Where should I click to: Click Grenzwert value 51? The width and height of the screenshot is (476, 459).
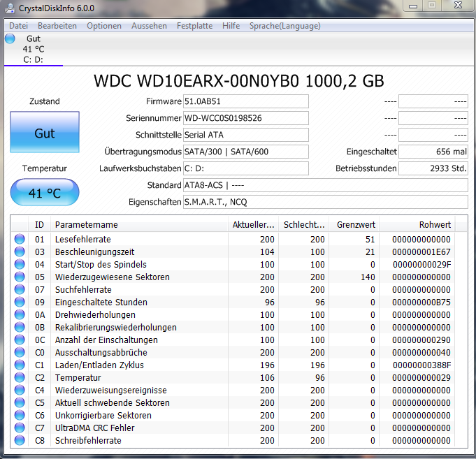pyautogui.click(x=370, y=240)
